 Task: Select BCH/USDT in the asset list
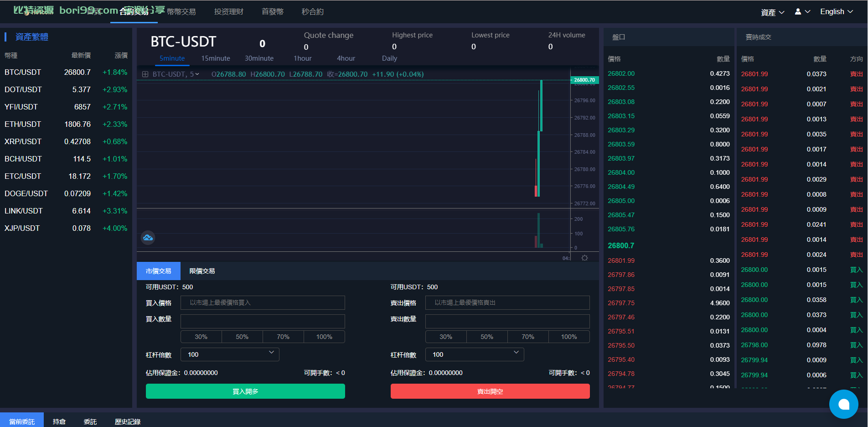(66, 159)
